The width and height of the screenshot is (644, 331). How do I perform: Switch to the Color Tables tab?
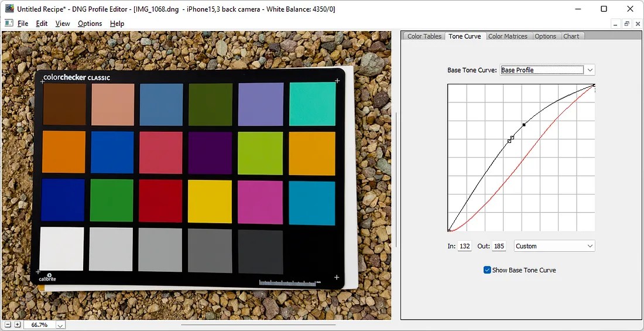(424, 36)
